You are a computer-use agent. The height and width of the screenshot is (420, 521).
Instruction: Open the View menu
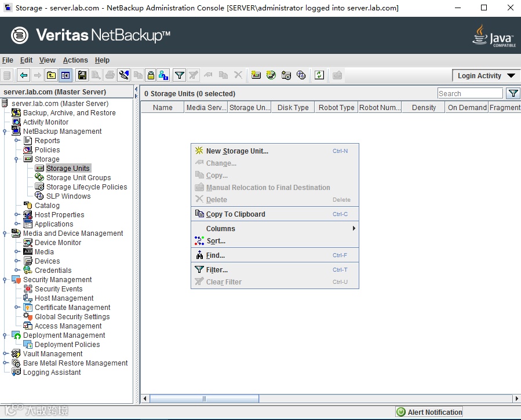pos(47,60)
